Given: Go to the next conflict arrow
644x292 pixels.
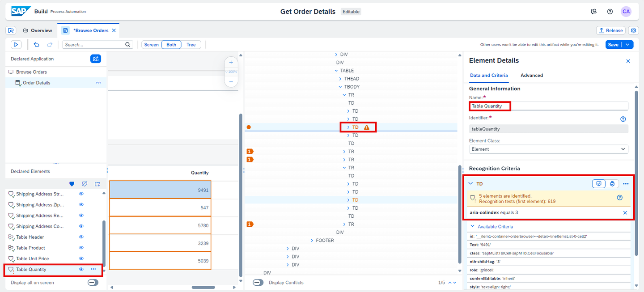Looking at the screenshot, I should point(455,283).
